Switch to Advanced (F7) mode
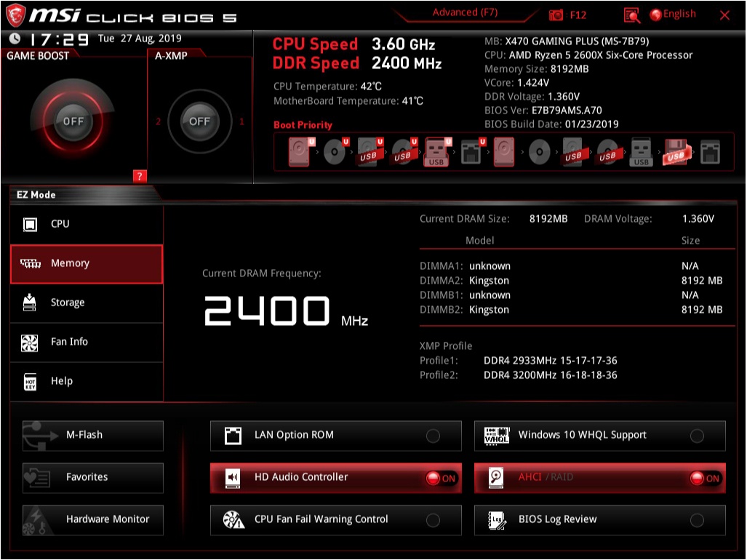 [465, 12]
